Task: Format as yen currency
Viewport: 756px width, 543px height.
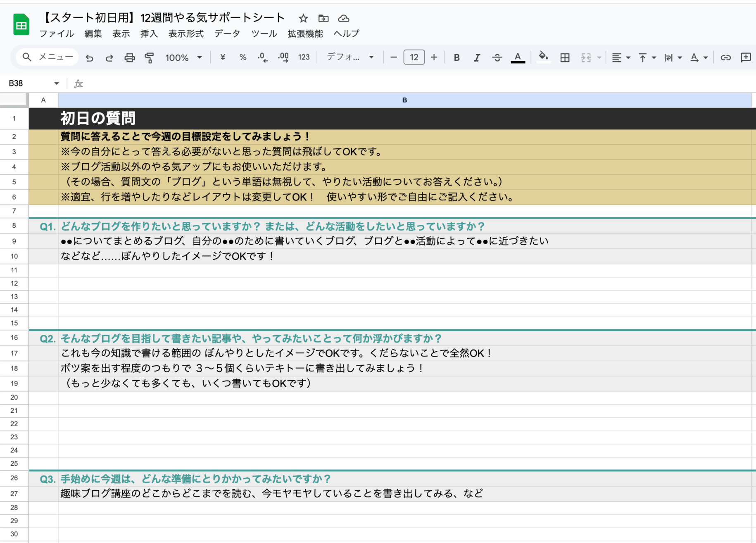Action: (x=223, y=57)
